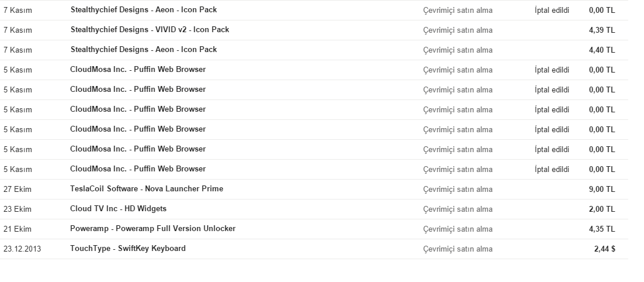Open the Aeon Icon Pack cancelled transaction

pyautogui.click(x=314, y=11)
